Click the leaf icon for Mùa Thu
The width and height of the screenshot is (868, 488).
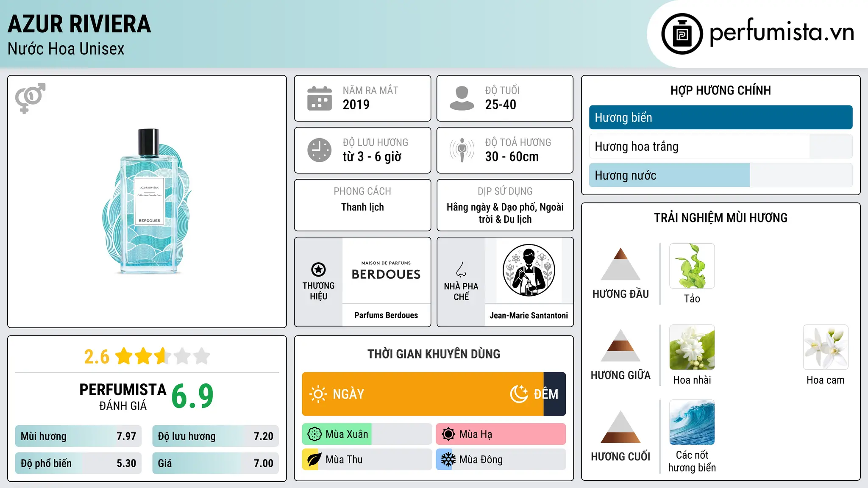pos(314,460)
